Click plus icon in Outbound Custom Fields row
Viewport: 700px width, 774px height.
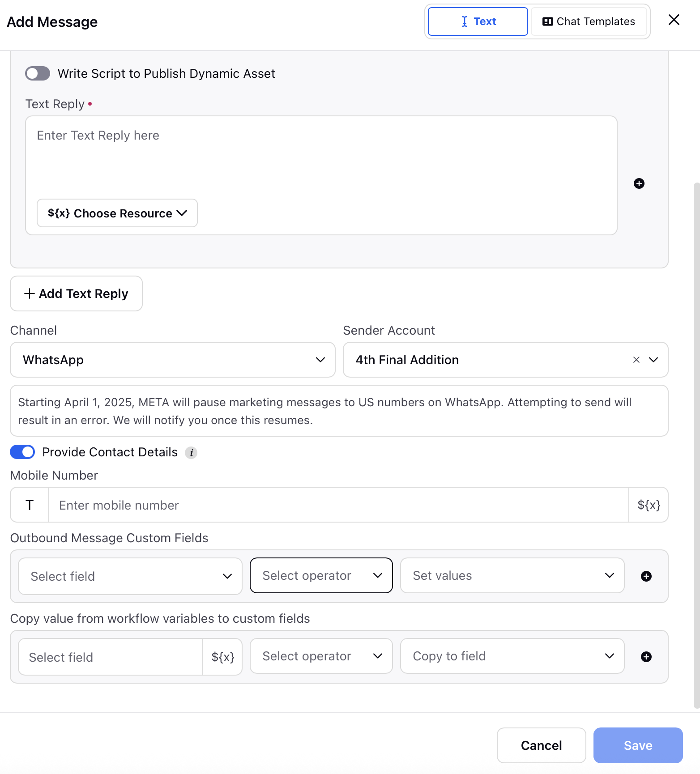(x=646, y=576)
